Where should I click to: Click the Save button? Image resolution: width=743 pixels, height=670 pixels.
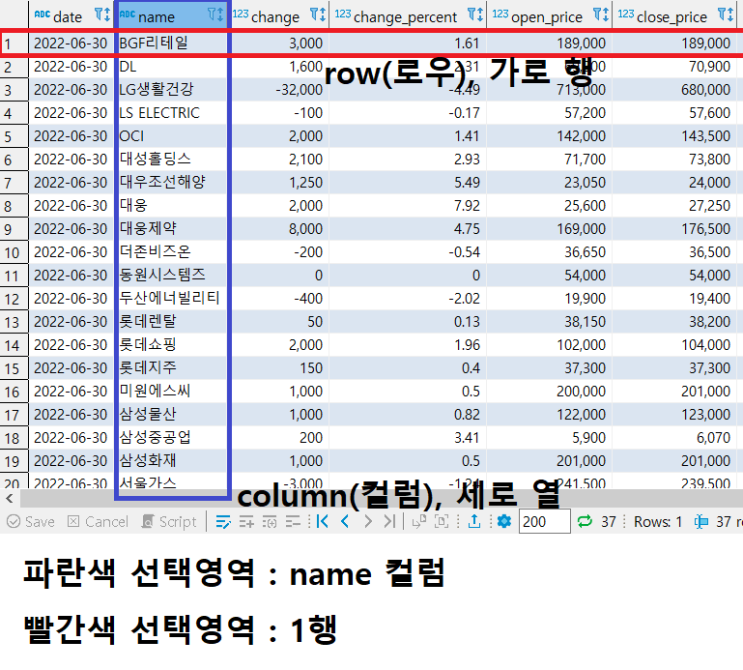[31, 522]
